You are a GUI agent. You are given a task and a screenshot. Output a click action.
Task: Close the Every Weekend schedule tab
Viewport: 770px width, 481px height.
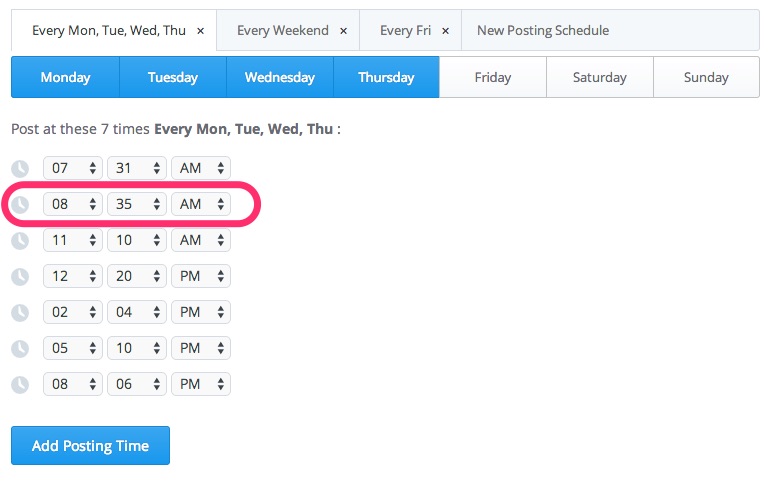coord(343,31)
